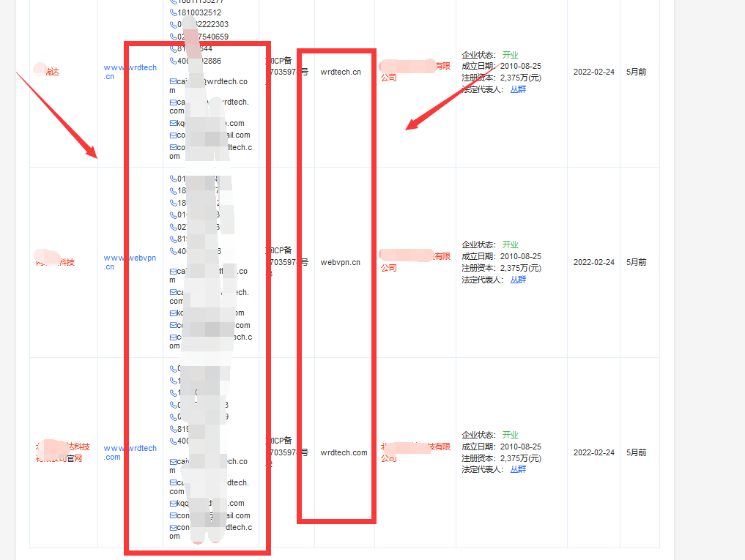Click '5月前' in wrdtech.cn row
The height and width of the screenshot is (560, 745).
click(x=636, y=72)
